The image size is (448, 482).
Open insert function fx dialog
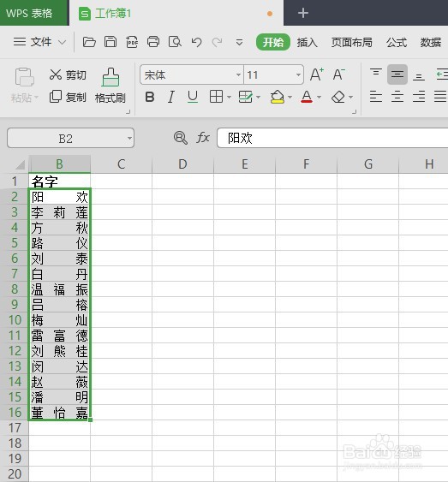[203, 138]
